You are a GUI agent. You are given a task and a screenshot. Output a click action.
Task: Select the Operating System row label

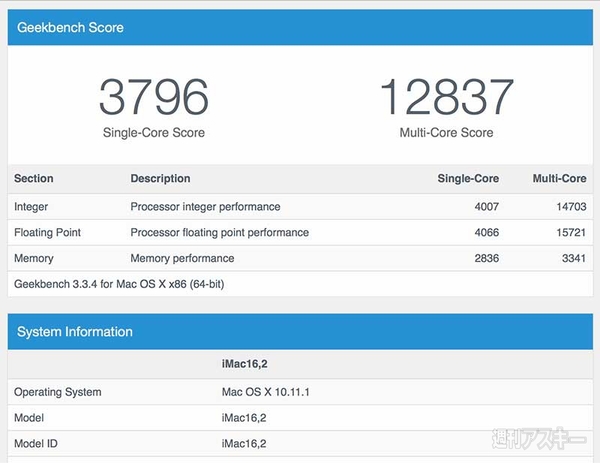[58, 392]
